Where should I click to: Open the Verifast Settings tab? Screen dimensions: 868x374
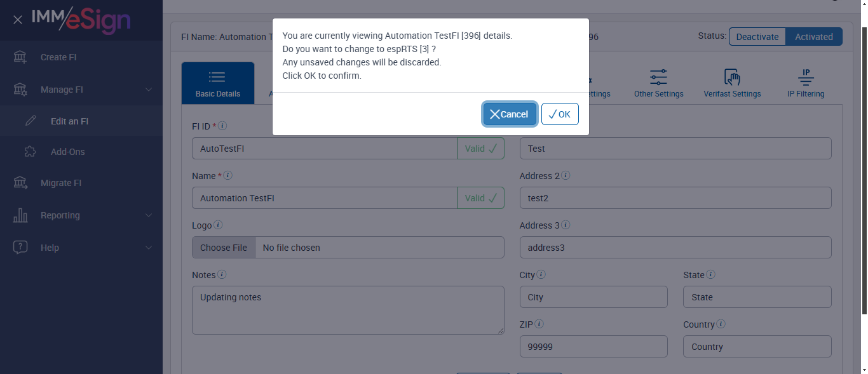[732, 83]
